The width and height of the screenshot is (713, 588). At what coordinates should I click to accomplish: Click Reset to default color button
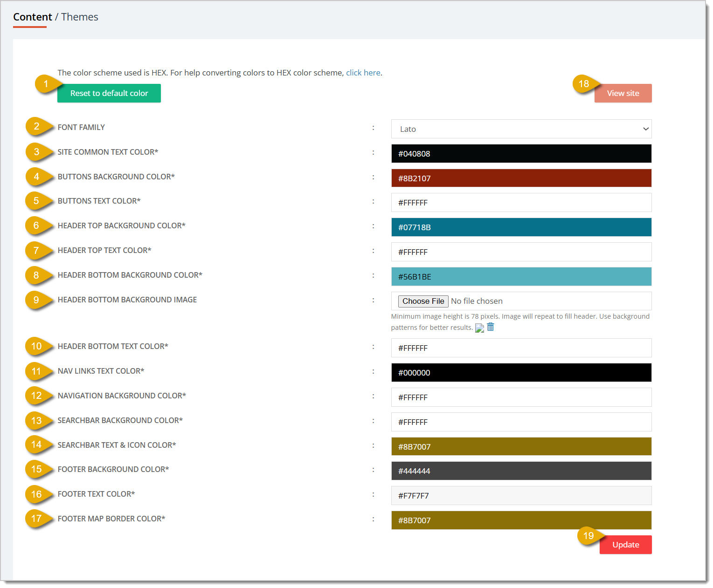109,93
